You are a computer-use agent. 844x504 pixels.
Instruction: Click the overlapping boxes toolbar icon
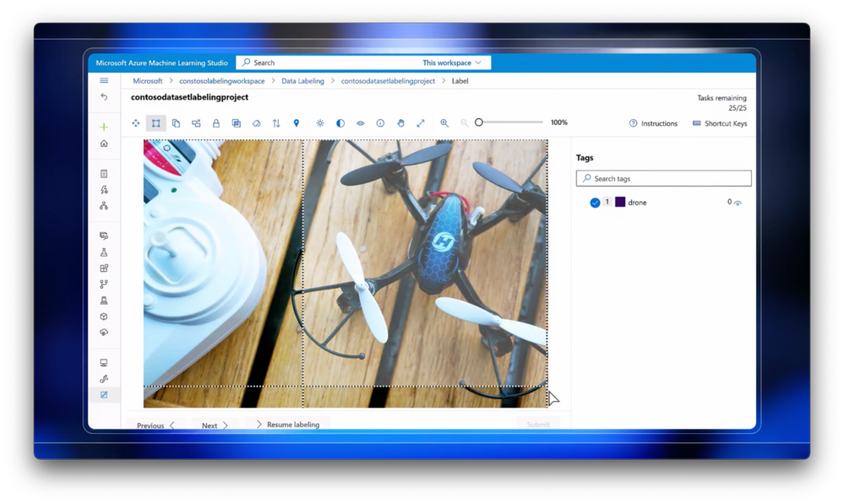[236, 123]
